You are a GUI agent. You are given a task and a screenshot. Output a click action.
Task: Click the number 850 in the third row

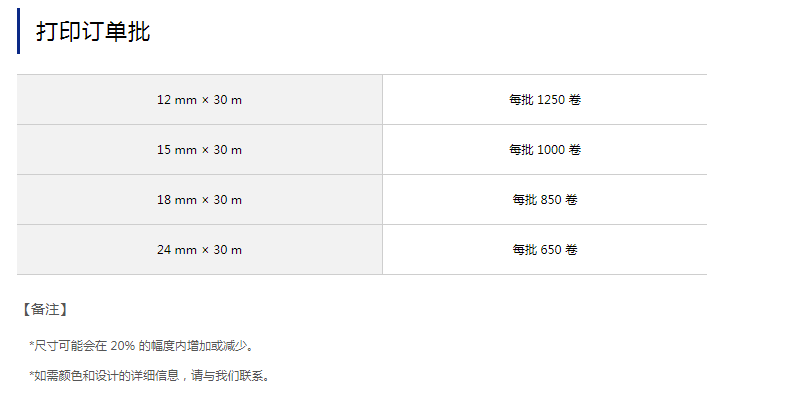(x=551, y=200)
